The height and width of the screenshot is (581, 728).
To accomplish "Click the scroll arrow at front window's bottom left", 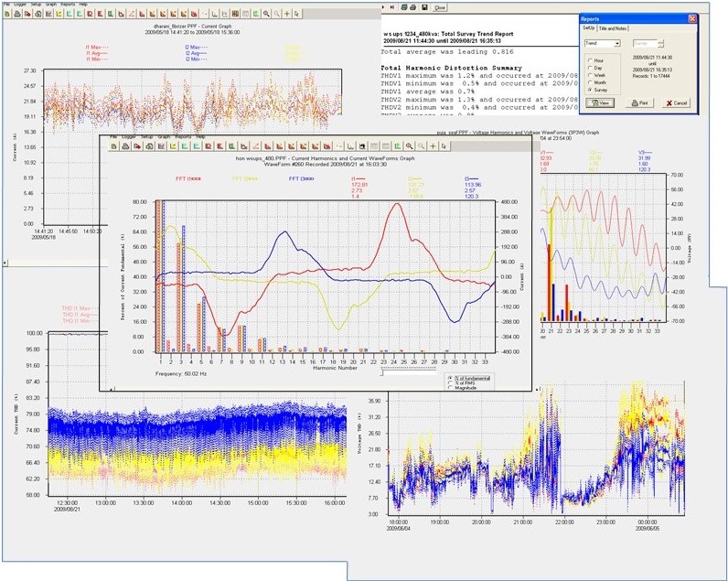I will (112, 389).
